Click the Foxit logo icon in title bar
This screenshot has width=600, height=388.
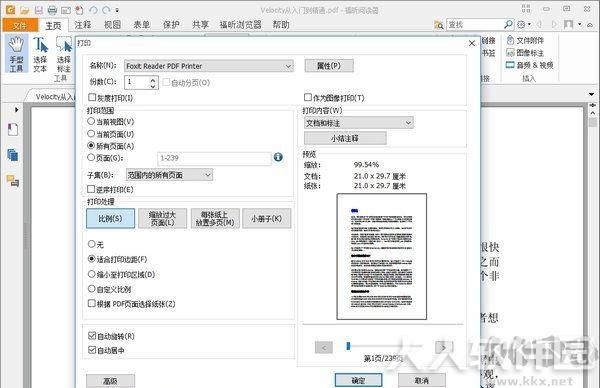tap(10, 10)
